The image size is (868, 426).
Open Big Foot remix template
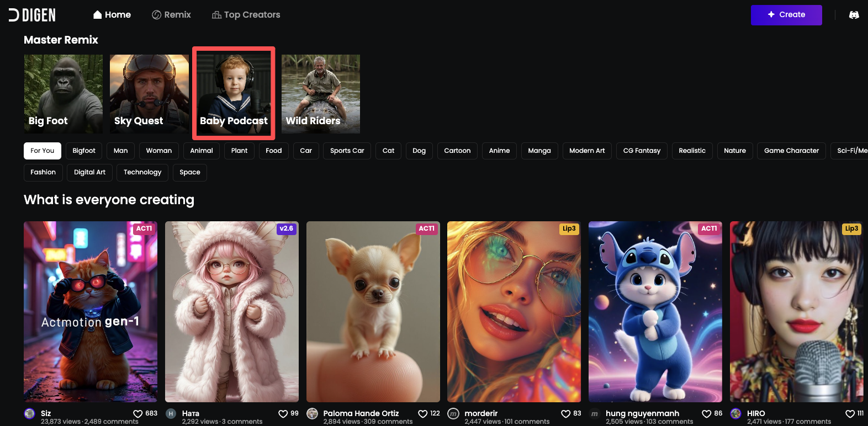point(63,94)
